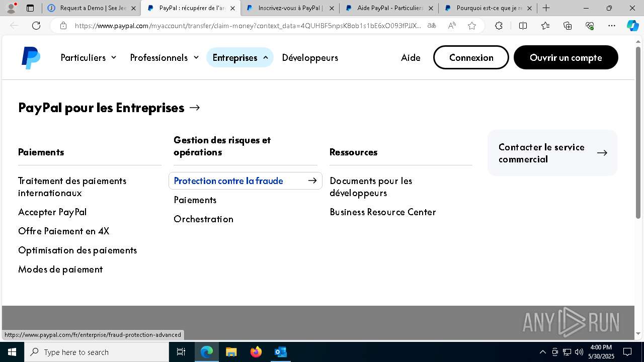Open Offre Paiement en 4X

(64, 231)
